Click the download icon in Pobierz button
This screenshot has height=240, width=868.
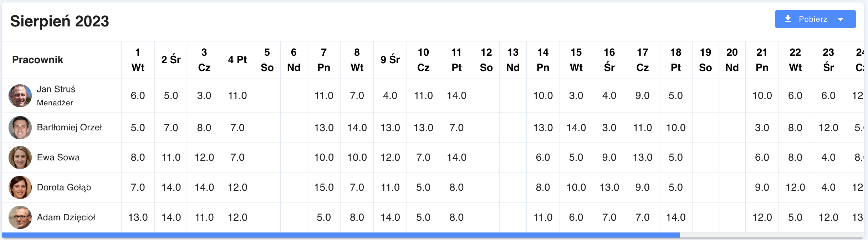tap(788, 19)
